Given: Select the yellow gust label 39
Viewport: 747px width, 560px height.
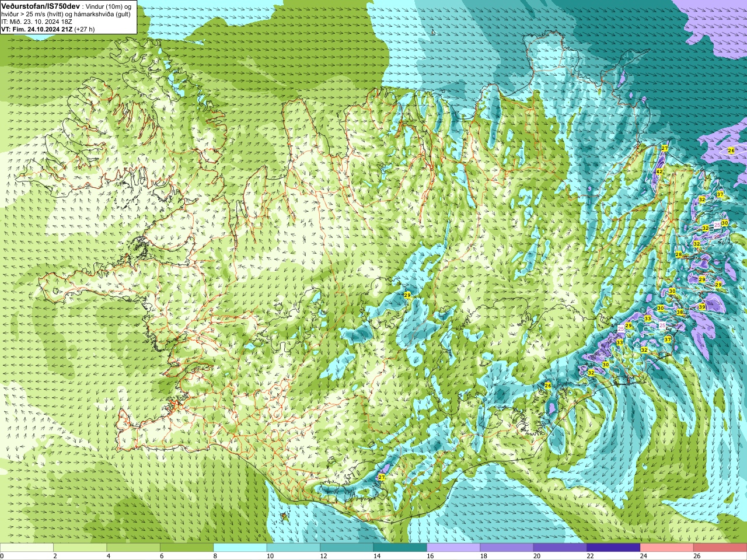Looking at the screenshot, I should pyautogui.click(x=701, y=307).
